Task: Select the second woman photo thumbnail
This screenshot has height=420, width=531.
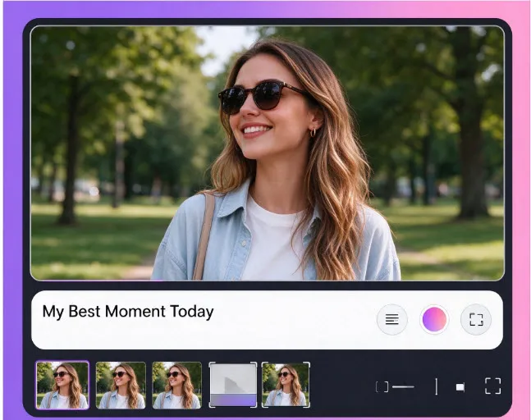Action: (x=121, y=386)
